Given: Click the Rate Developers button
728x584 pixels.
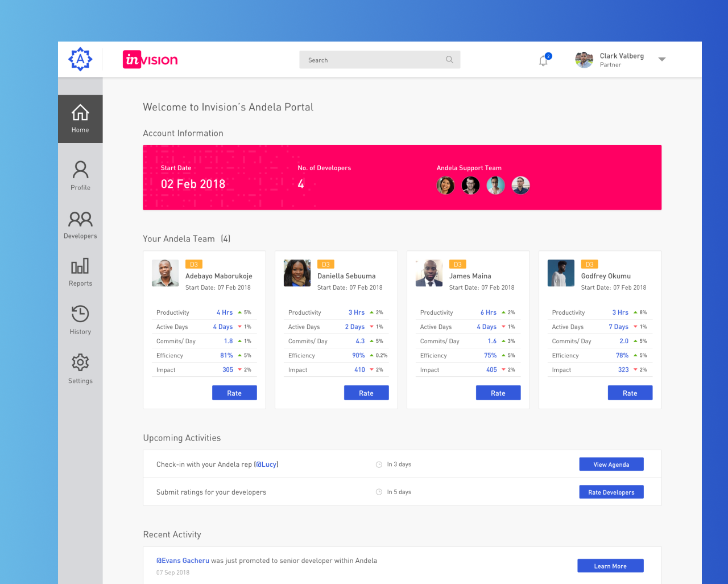Looking at the screenshot, I should pyautogui.click(x=611, y=492).
